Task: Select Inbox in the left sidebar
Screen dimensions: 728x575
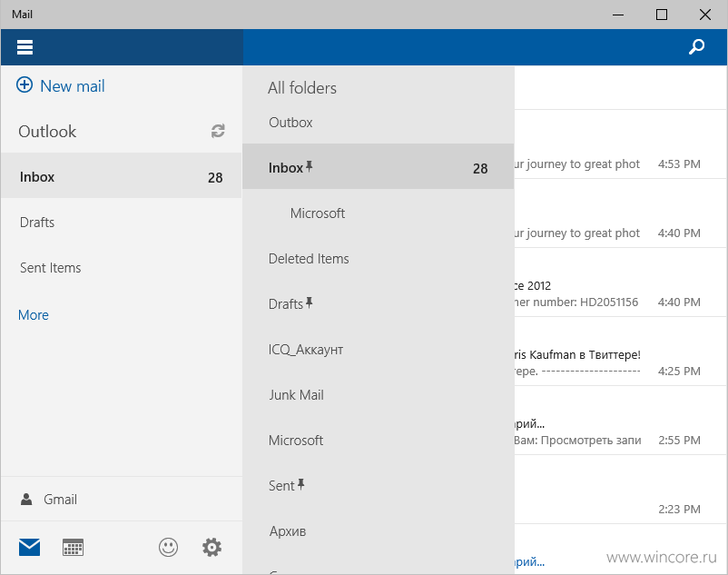Action: [121, 176]
